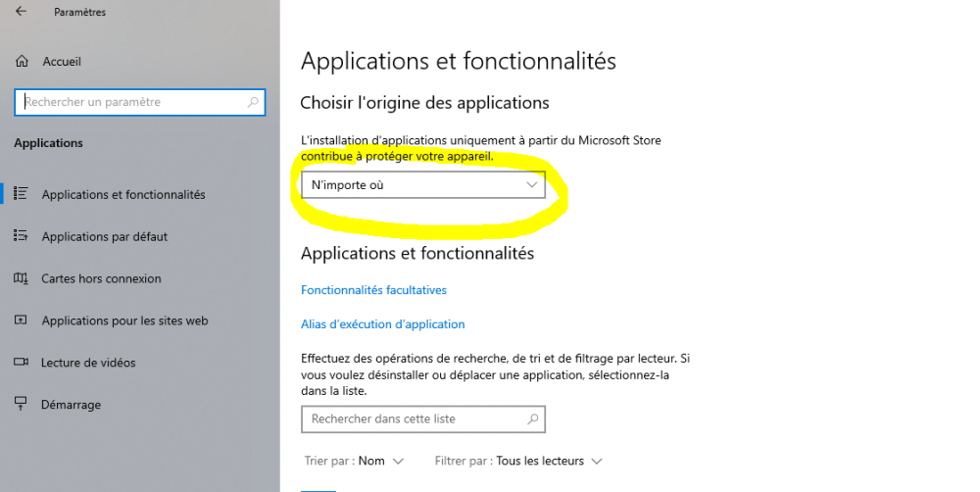980x492 pixels.
Task: Click the Applications et fonctionnalités list icon
Action: point(21,194)
